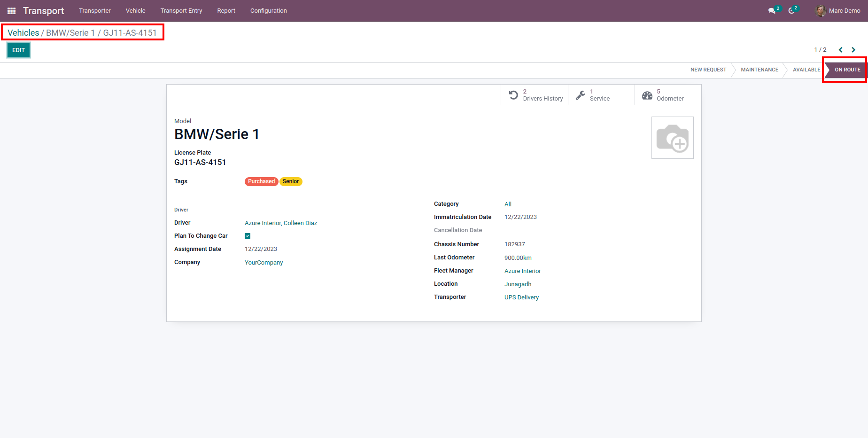Click Last Odometer value 900.00km

518,258
